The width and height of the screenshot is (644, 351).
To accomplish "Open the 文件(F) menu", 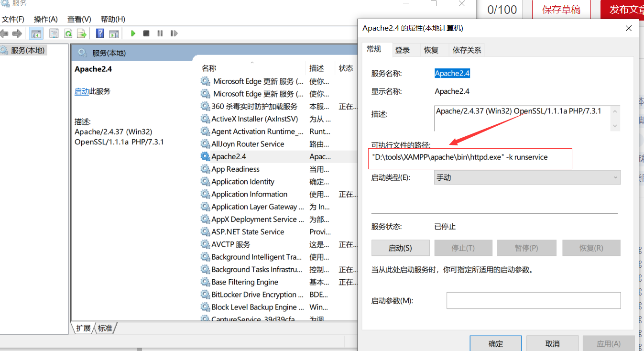I will pos(13,19).
